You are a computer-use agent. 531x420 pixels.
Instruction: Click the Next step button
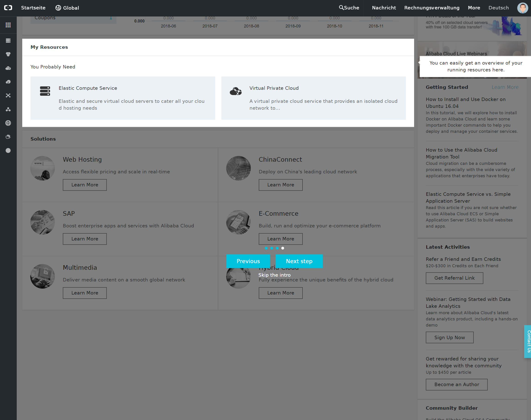[x=299, y=261]
